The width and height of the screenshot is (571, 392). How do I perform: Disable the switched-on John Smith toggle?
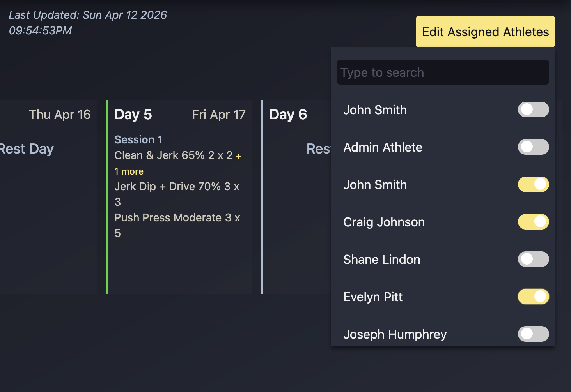tap(533, 184)
